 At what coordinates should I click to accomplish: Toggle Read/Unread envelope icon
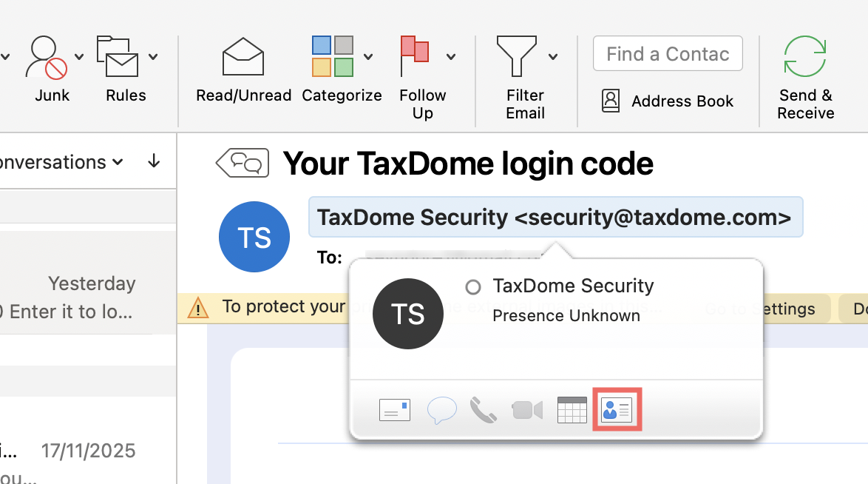[243, 58]
